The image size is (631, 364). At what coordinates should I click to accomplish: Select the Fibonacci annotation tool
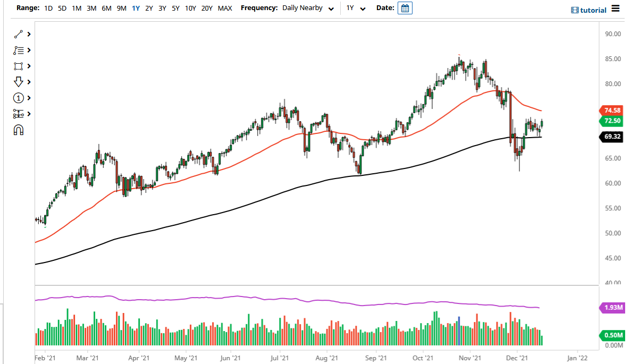[19, 50]
